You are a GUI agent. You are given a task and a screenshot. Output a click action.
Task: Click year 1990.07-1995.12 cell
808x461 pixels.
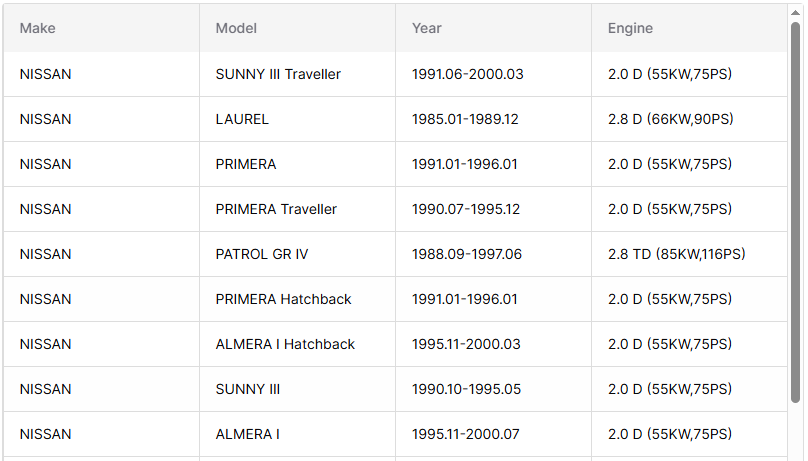point(466,209)
